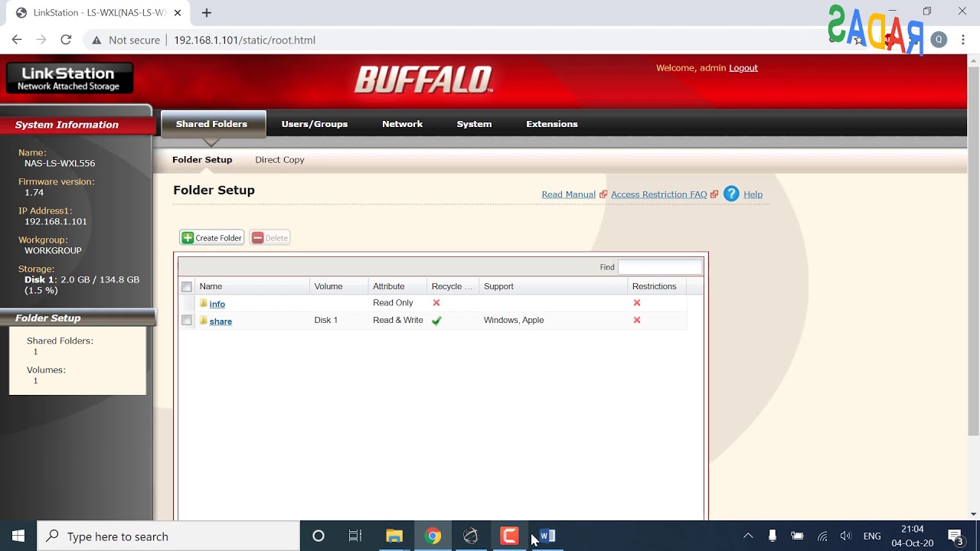
Task: Toggle the select-all checkbox in table header
Action: click(x=187, y=286)
